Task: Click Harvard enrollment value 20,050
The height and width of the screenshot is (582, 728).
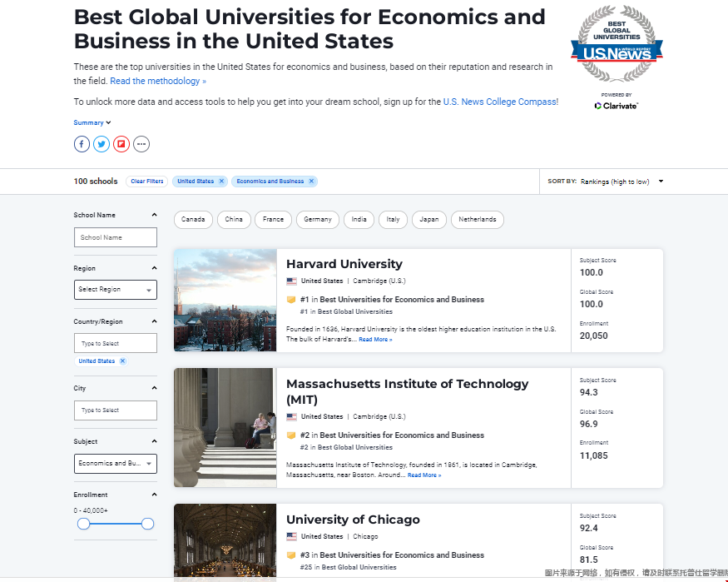Action: pos(593,336)
